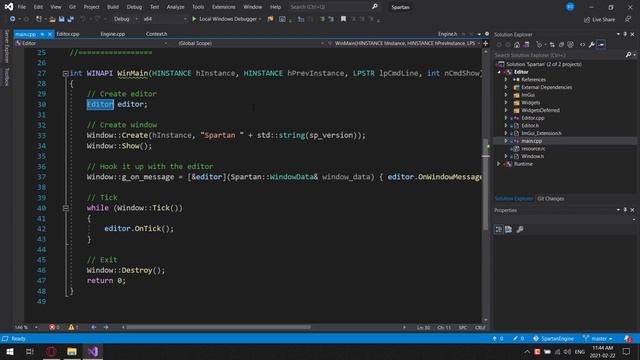Collapse the Editor project node
Viewport: 640px width, 360px height.
(x=499, y=72)
